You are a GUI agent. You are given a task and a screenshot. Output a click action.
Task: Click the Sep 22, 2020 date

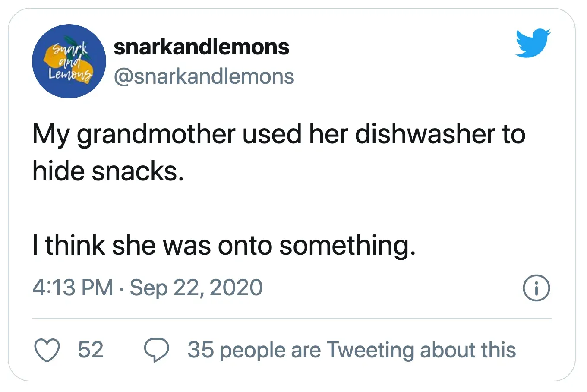pyautogui.click(x=196, y=288)
